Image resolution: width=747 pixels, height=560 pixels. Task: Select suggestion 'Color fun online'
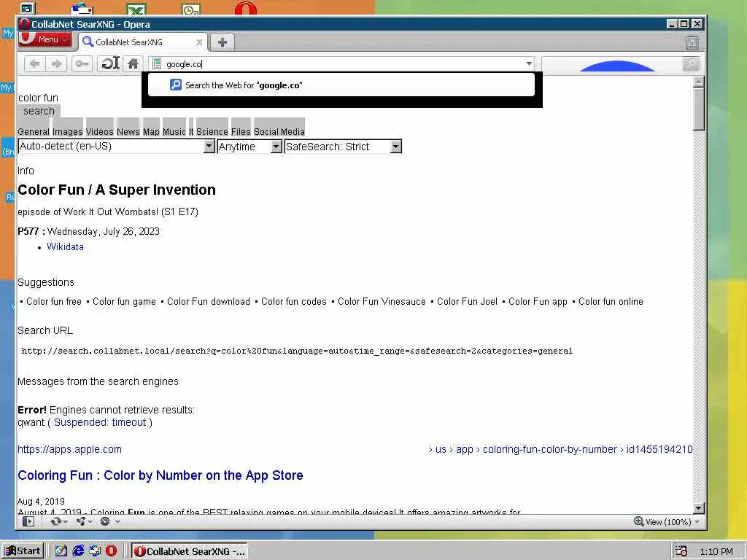click(x=611, y=301)
